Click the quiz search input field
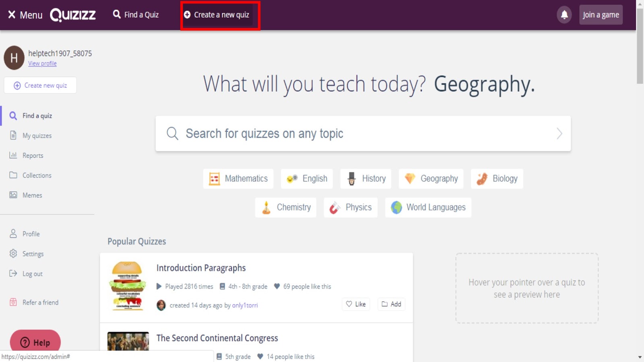Screen dimensions: 644x362 354,134
